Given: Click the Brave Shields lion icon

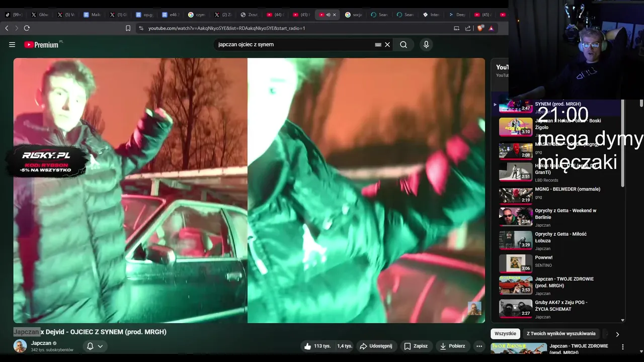Looking at the screenshot, I should click(x=480, y=28).
